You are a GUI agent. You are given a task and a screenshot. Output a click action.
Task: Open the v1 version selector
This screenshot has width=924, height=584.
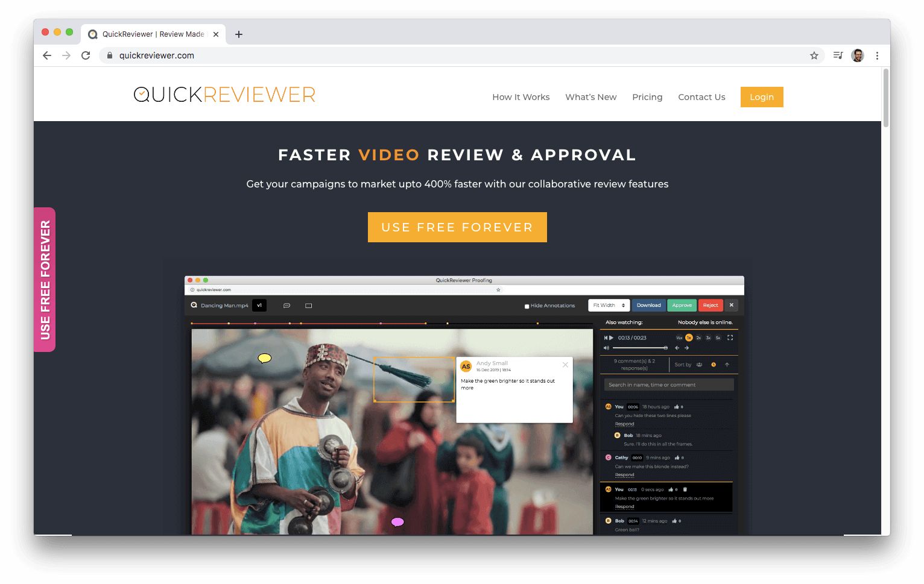tap(259, 306)
